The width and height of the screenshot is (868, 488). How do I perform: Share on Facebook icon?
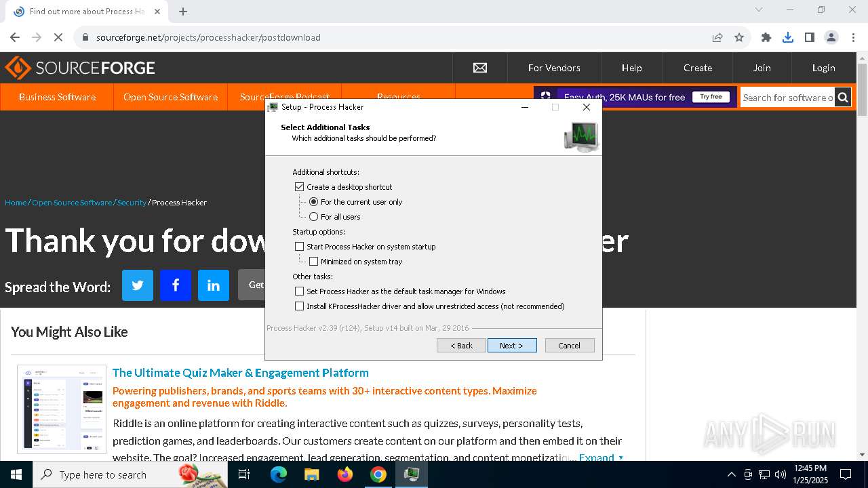176,285
